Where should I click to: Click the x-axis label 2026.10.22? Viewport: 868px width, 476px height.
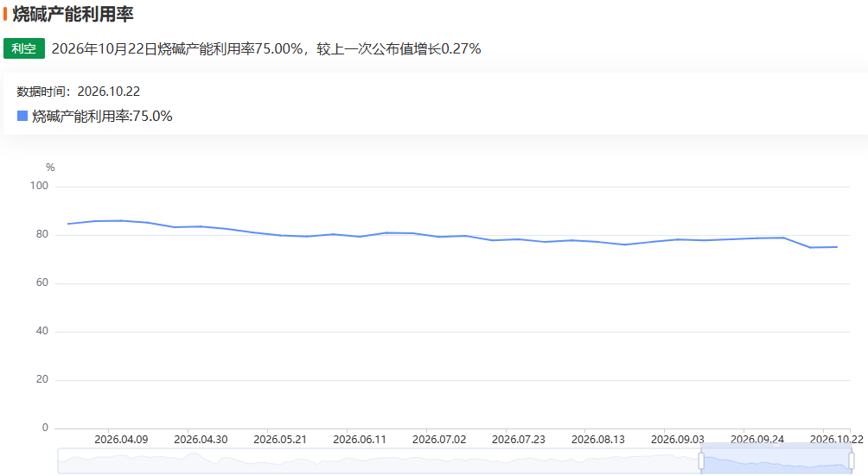tap(837, 440)
